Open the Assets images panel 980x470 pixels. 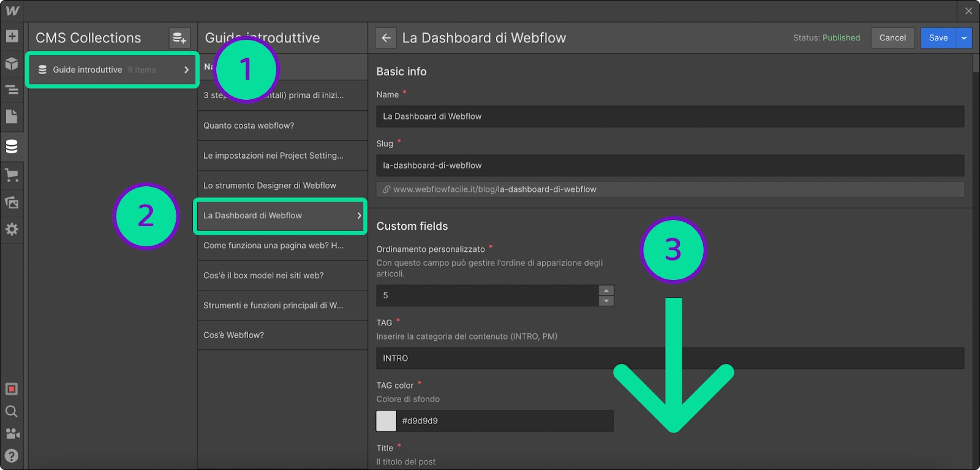[12, 202]
